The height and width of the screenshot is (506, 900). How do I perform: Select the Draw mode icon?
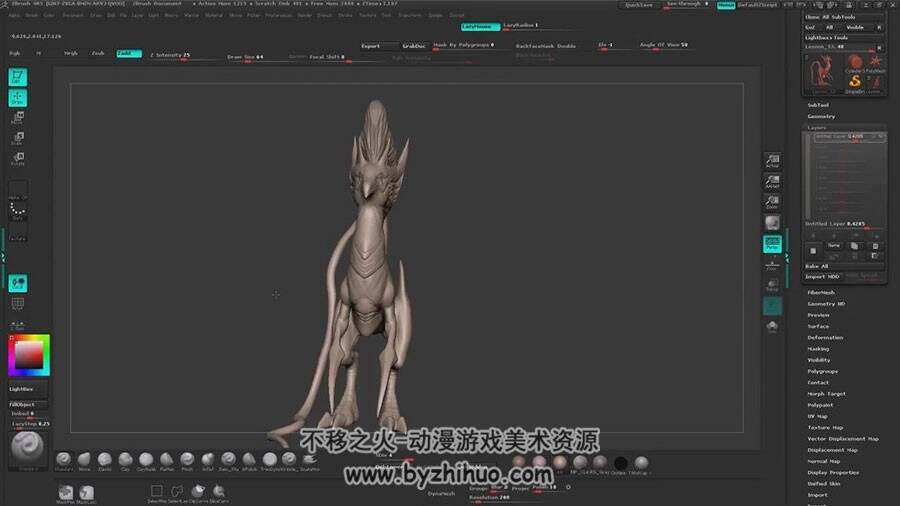click(17, 98)
